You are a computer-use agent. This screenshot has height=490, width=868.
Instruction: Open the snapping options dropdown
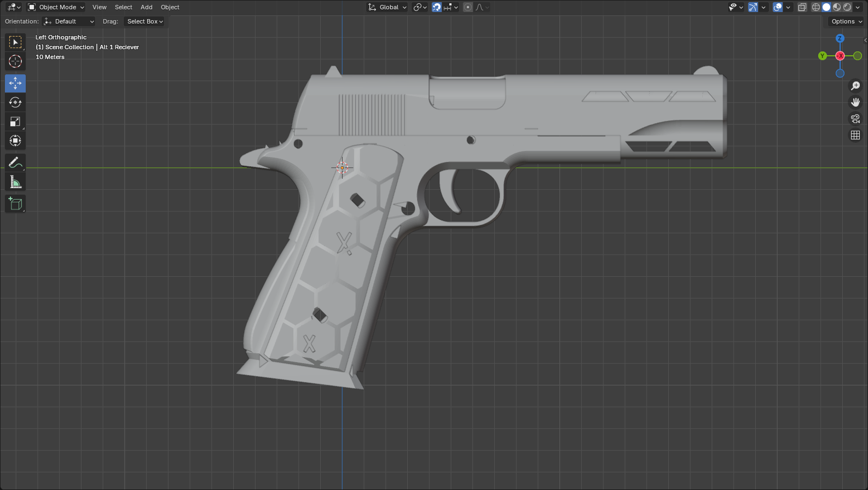[x=451, y=7]
